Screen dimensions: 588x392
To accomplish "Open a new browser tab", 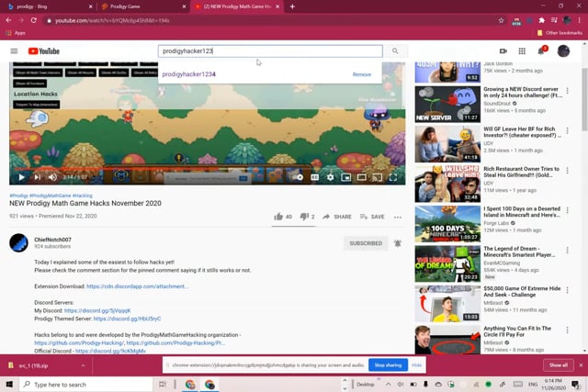I will click(292, 6).
